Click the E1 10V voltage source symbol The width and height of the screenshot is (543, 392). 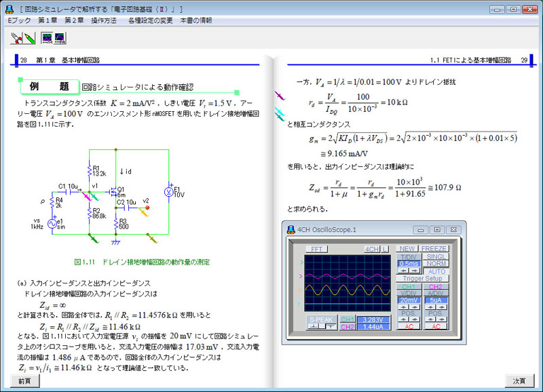tap(168, 192)
